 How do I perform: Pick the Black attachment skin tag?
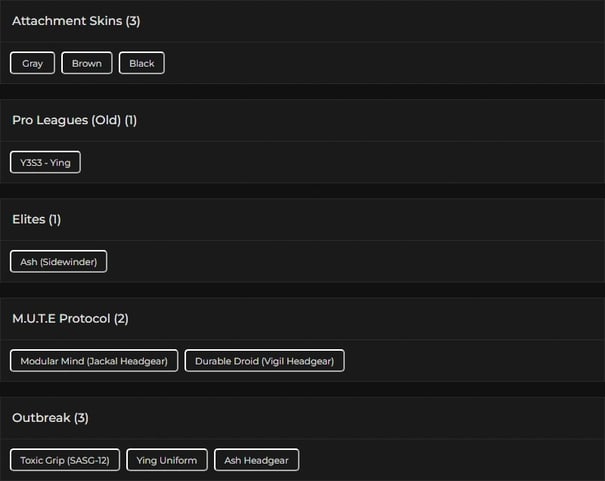(x=142, y=63)
